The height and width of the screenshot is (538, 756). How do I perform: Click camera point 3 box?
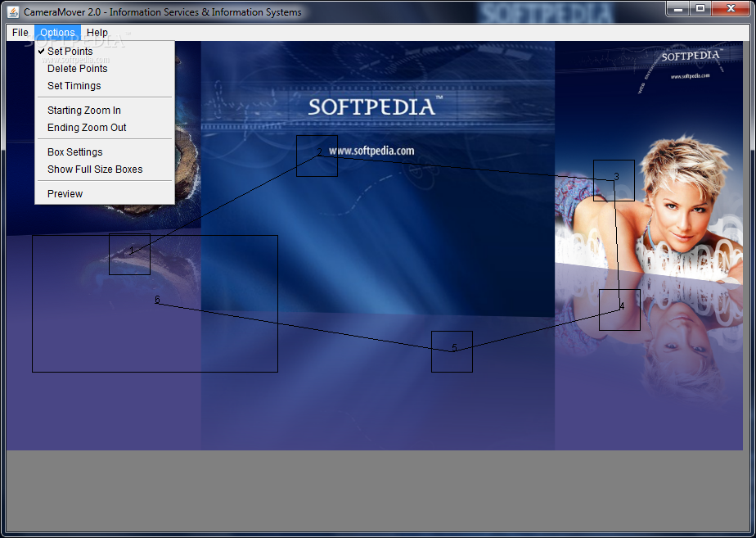614,180
